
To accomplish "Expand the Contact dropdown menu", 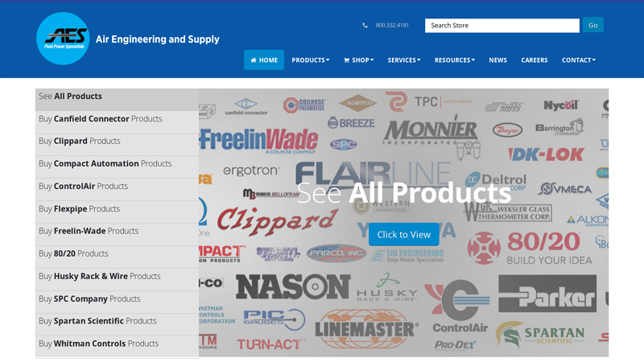I will tap(579, 60).
